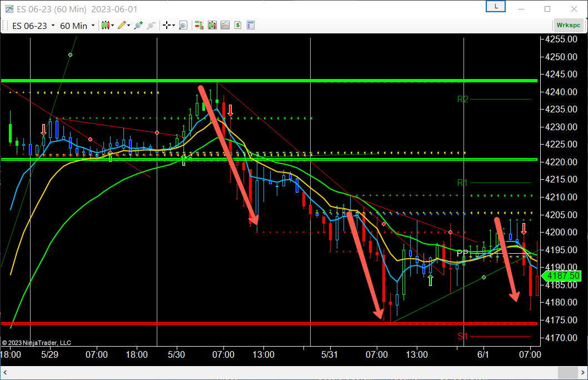Viewport: 588px width, 380px height.
Task: Click the scrollbar left arrow
Action: coord(5,373)
